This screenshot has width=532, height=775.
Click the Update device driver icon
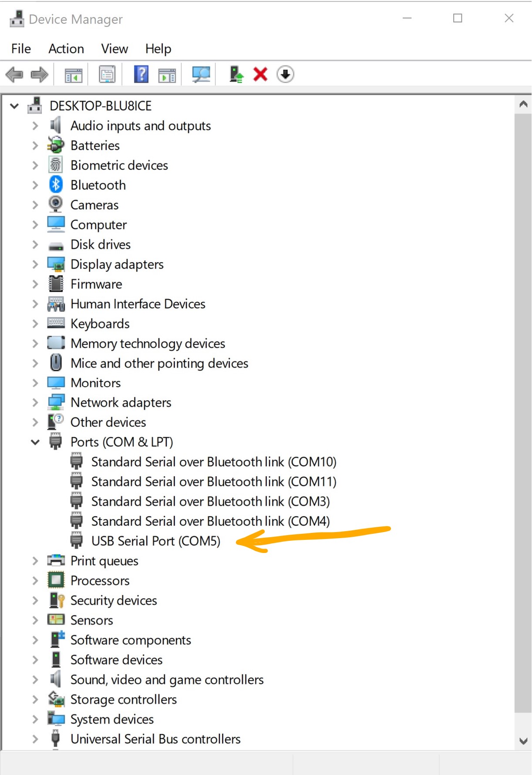pos(236,74)
